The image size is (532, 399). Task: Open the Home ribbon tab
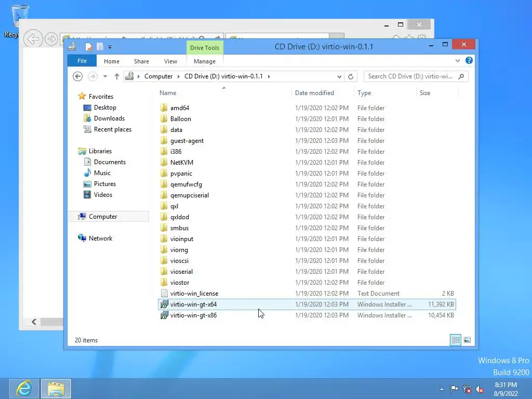(112, 61)
